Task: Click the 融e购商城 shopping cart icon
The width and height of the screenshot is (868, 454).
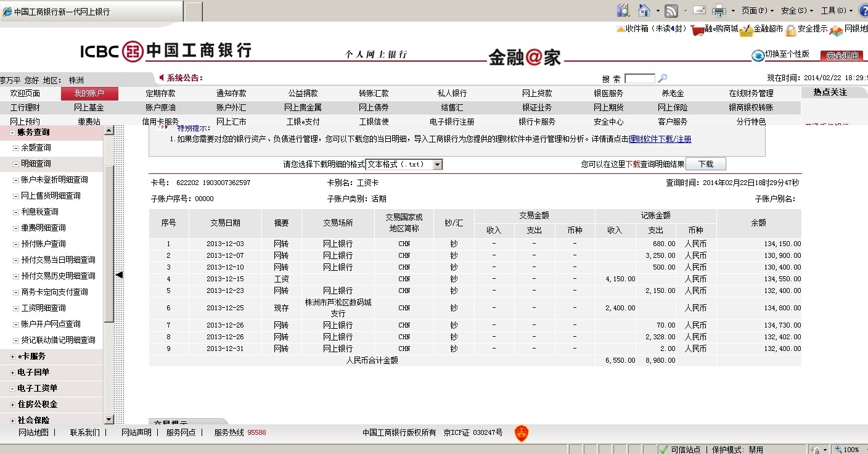Action: [x=697, y=30]
